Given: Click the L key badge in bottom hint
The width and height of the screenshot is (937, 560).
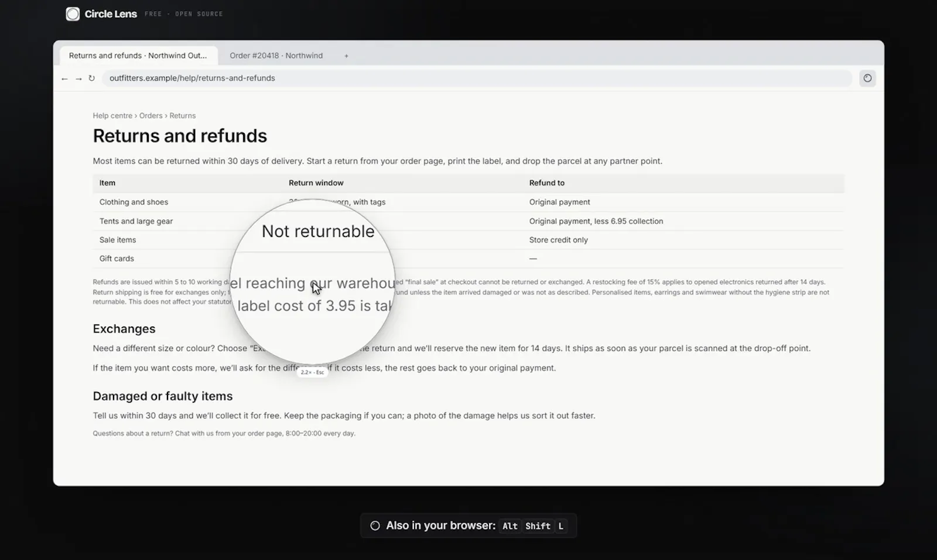Looking at the screenshot, I should pyautogui.click(x=560, y=526).
